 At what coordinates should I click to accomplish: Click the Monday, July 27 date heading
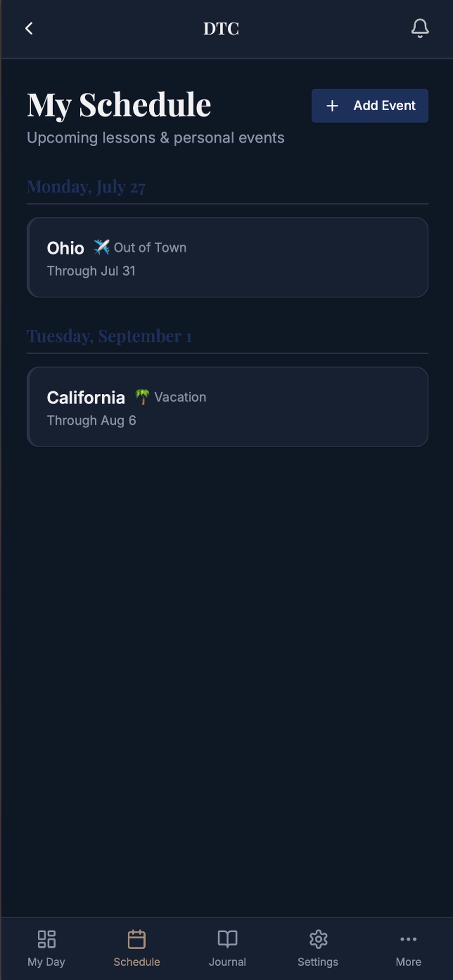[x=86, y=187]
